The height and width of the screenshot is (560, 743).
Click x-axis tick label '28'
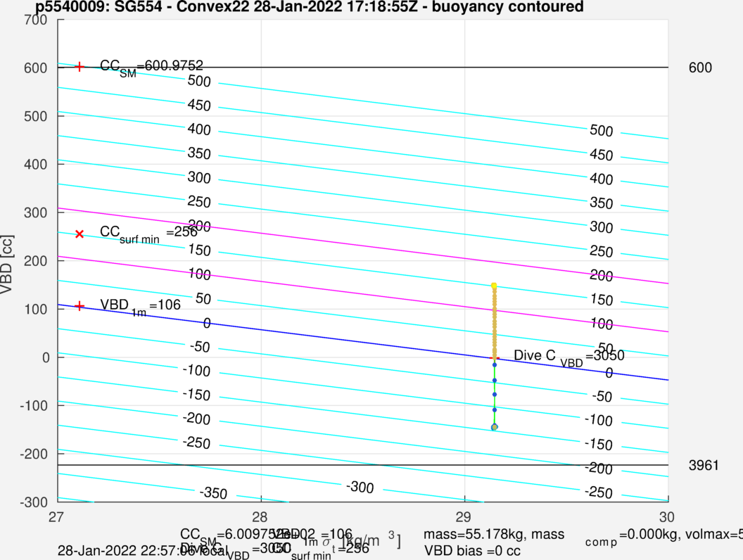tap(260, 516)
